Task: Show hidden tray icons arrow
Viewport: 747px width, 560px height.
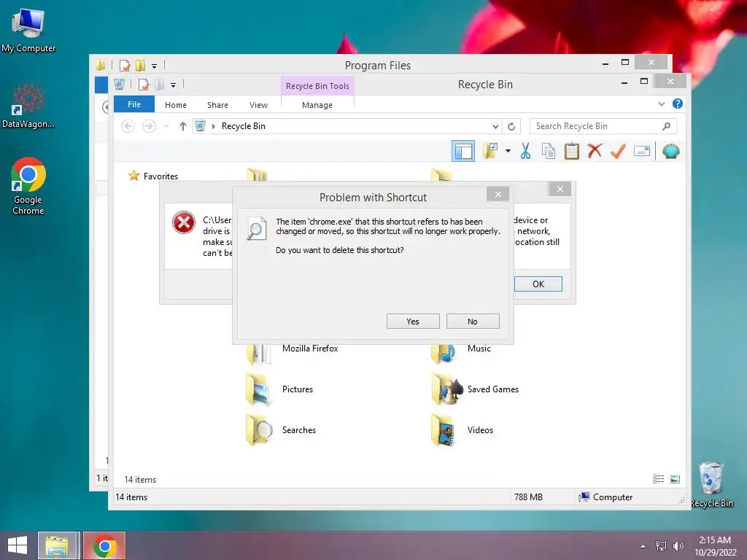Action: tap(643, 546)
